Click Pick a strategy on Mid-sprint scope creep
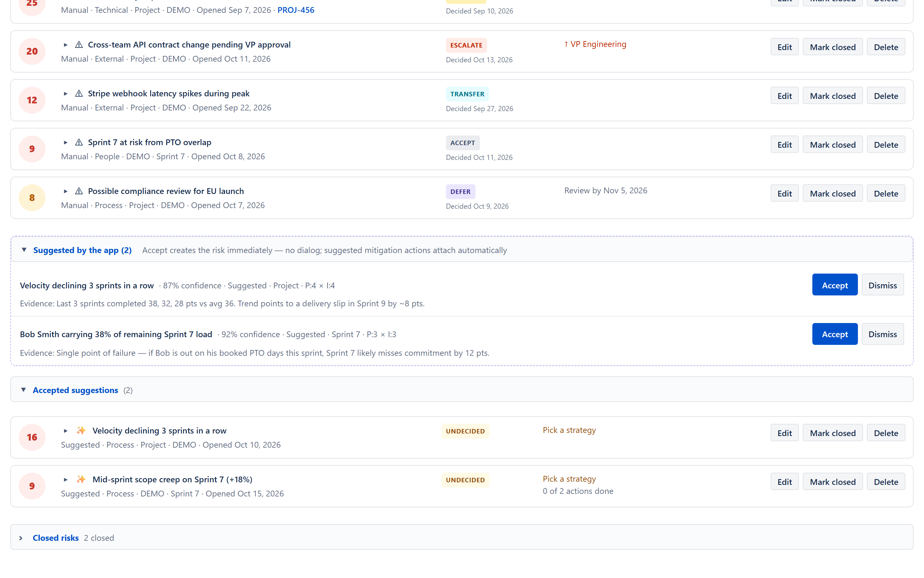 click(569, 479)
